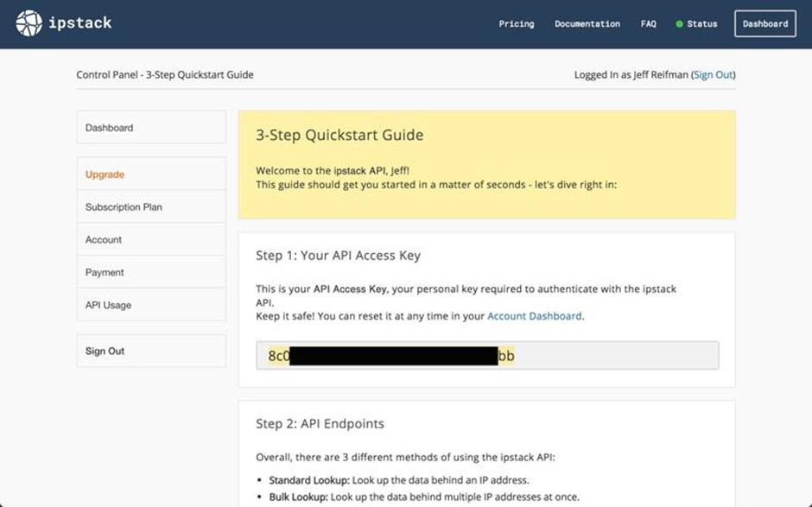Go to the FAQ page
This screenshot has width=812, height=507.
point(649,24)
